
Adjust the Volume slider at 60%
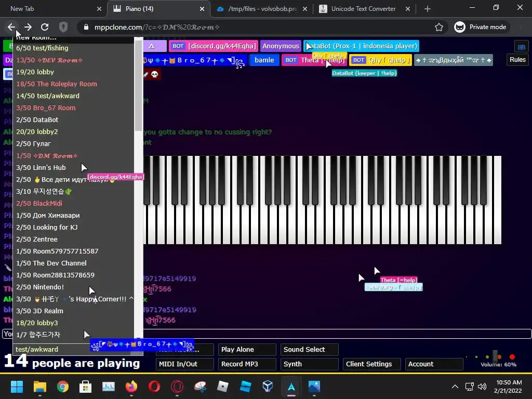(x=495, y=356)
